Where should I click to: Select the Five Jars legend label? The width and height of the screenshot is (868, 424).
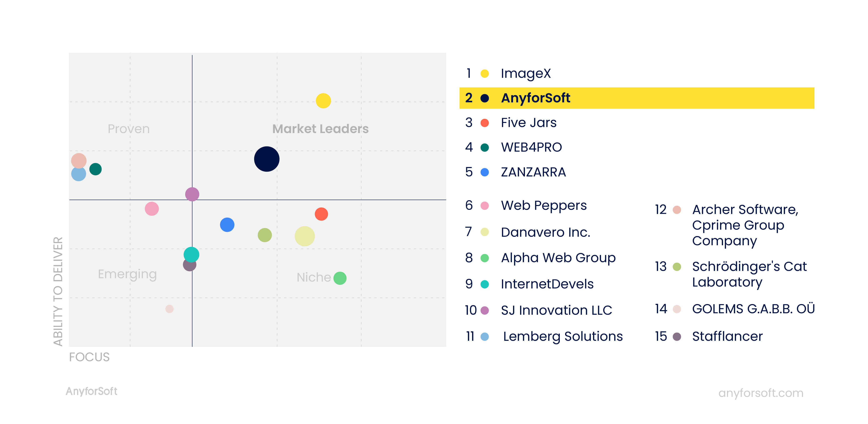click(x=528, y=122)
